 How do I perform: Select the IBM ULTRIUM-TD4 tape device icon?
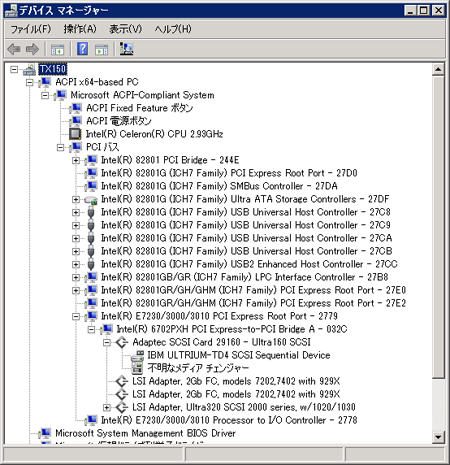point(137,355)
